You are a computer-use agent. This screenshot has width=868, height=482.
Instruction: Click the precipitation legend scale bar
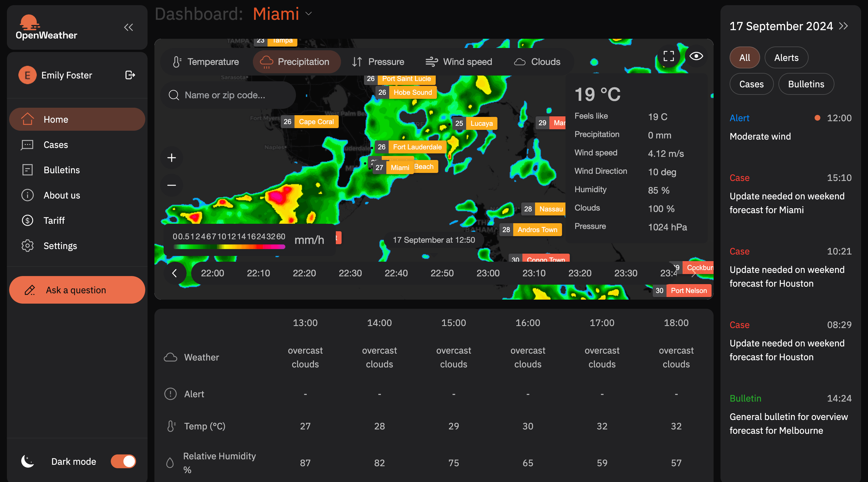[227, 246]
